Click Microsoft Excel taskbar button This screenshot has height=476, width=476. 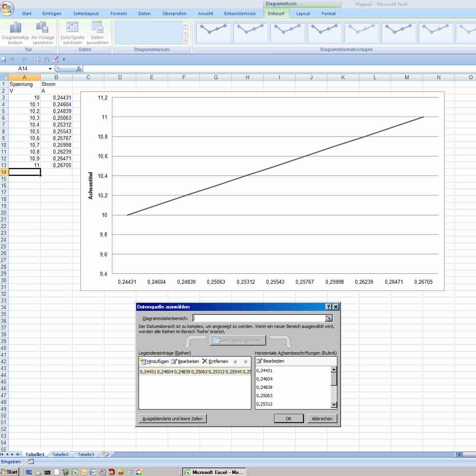coord(214,472)
